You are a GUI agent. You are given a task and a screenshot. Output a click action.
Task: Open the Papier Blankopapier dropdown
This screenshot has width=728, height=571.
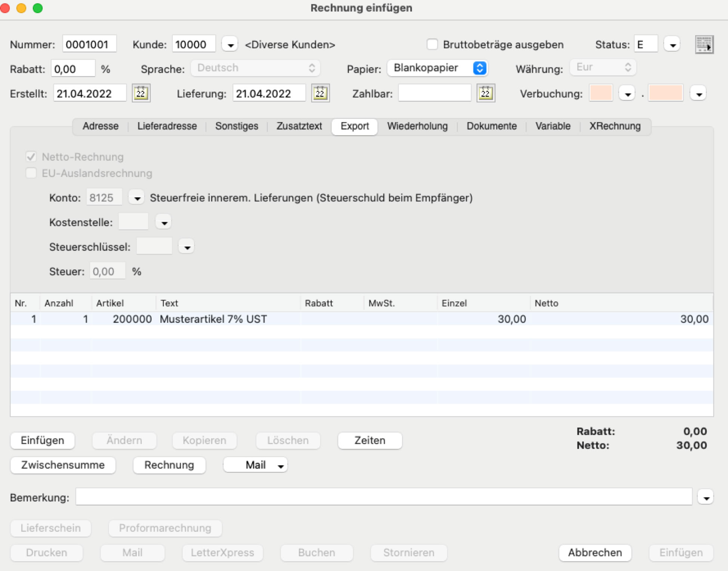click(438, 68)
